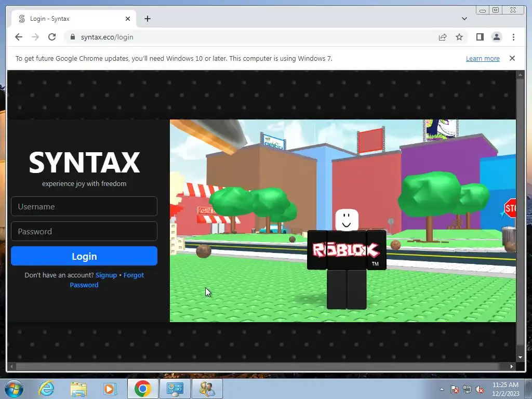Viewport: 532px width, 399px height.
Task: Open the Chrome profile menu
Action: (496, 37)
